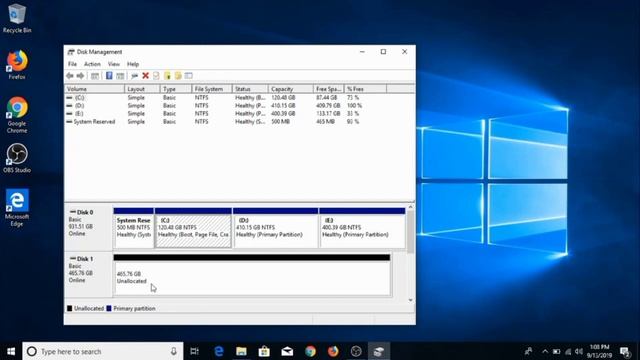This screenshot has height=360, width=640.
Task: Select System Reserved partition on Disk 0
Action: 133,228
